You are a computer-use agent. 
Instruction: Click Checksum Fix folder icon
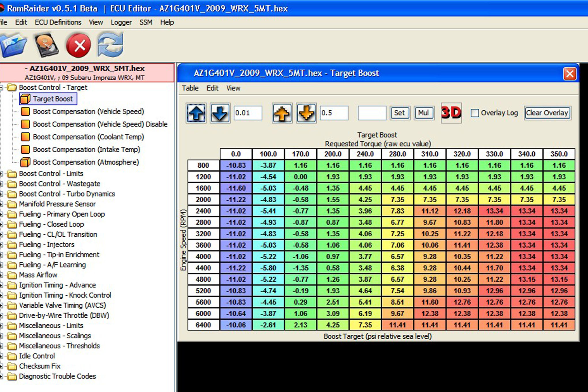click(x=12, y=366)
